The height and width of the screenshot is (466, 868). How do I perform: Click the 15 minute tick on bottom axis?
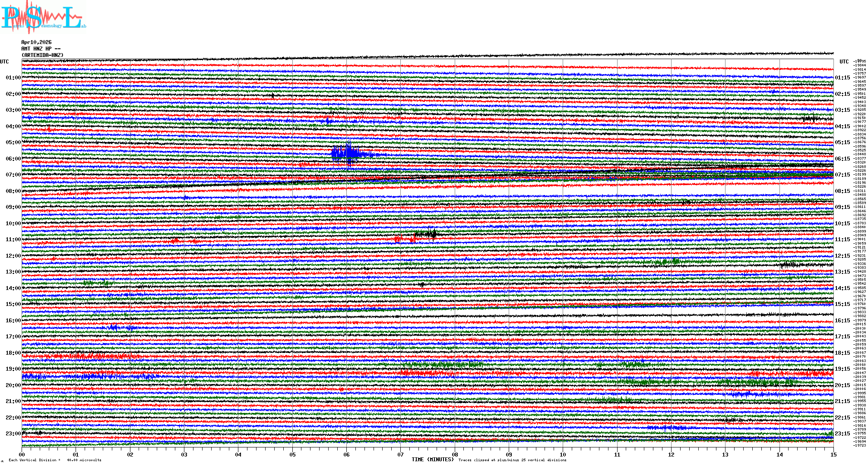(833, 454)
